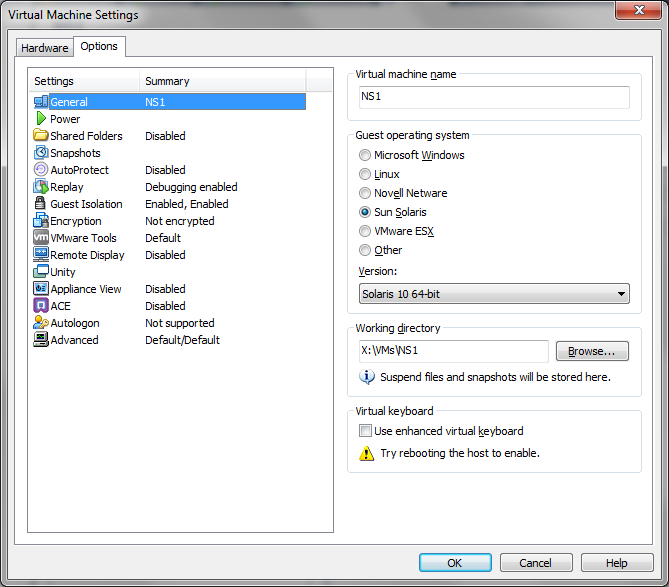Click the Cancel button
The width and height of the screenshot is (669, 587).
pyautogui.click(x=536, y=563)
